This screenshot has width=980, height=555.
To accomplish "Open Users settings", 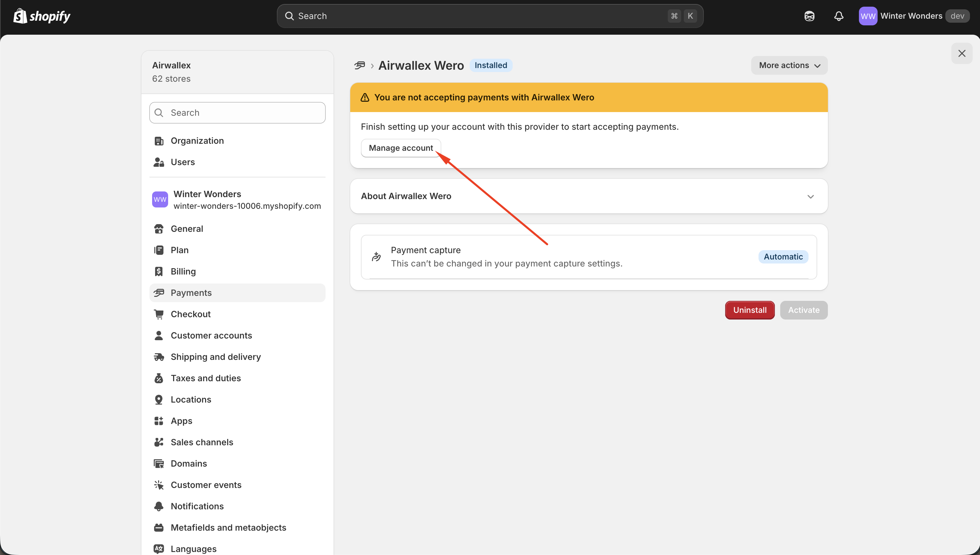I will click(x=237, y=162).
